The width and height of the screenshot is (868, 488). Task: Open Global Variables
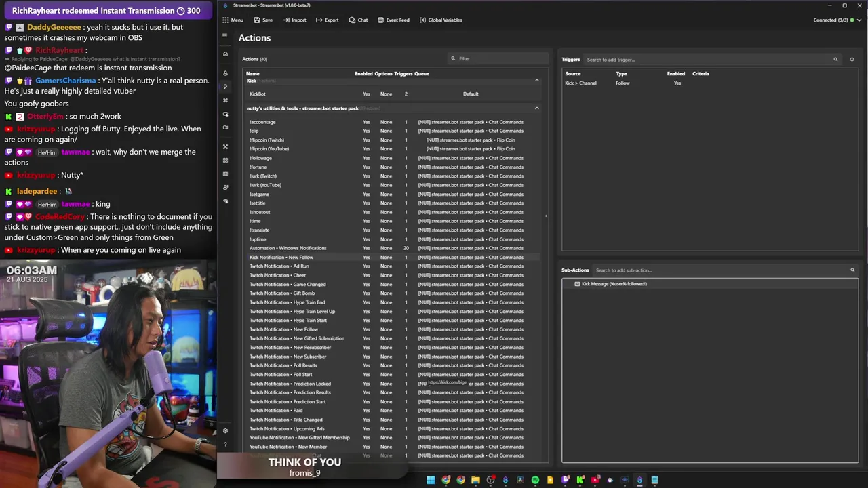click(441, 20)
